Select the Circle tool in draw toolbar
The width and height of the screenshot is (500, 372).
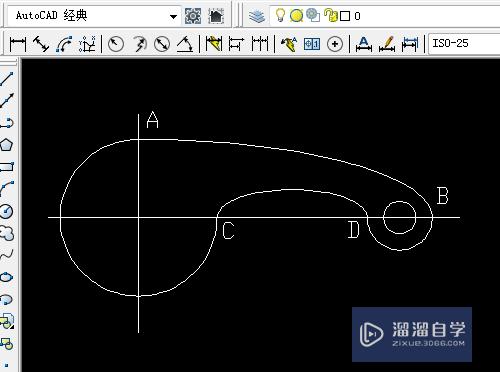point(7,211)
